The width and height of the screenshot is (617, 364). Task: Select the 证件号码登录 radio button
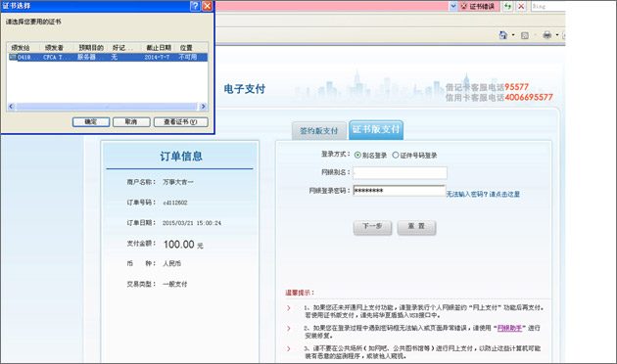click(396, 156)
